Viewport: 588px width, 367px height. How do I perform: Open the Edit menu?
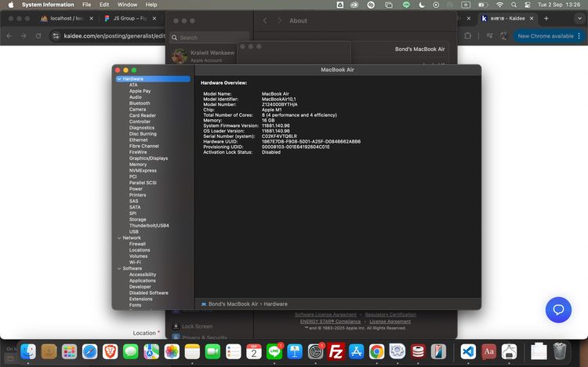click(x=103, y=5)
